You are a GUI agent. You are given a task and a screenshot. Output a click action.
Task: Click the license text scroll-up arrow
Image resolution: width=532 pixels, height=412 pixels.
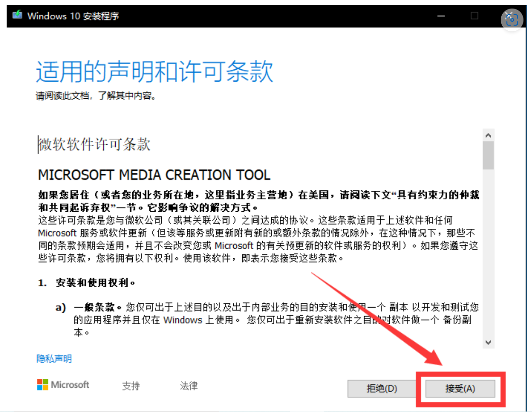[x=488, y=135]
